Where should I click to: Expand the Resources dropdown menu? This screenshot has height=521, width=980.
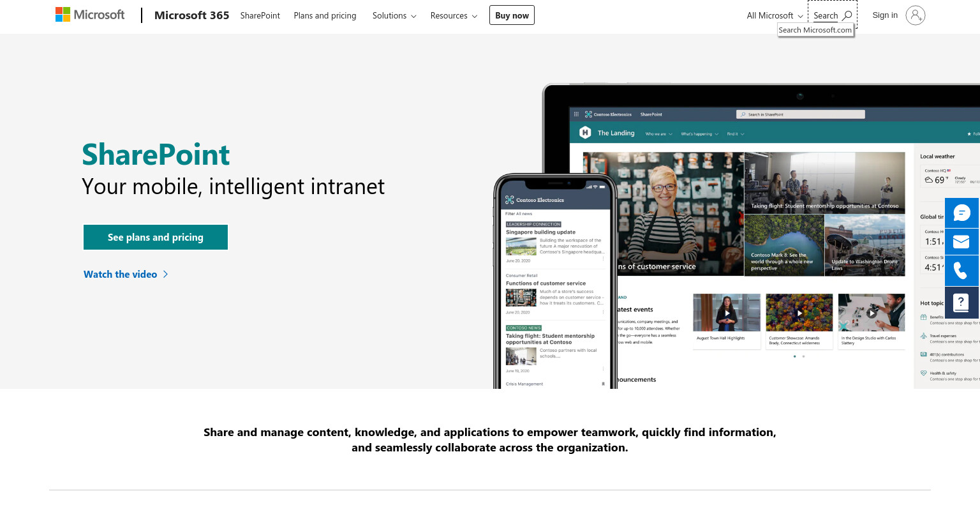454,15
